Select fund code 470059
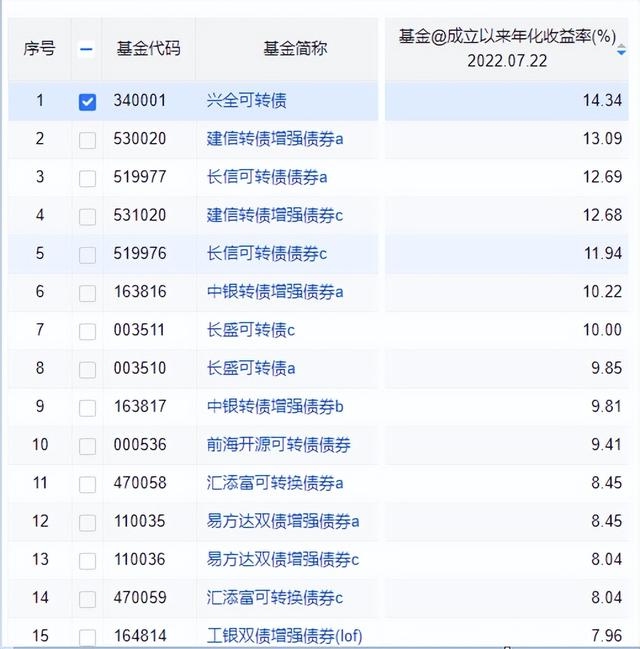The width and height of the screenshot is (640, 649). (140, 597)
